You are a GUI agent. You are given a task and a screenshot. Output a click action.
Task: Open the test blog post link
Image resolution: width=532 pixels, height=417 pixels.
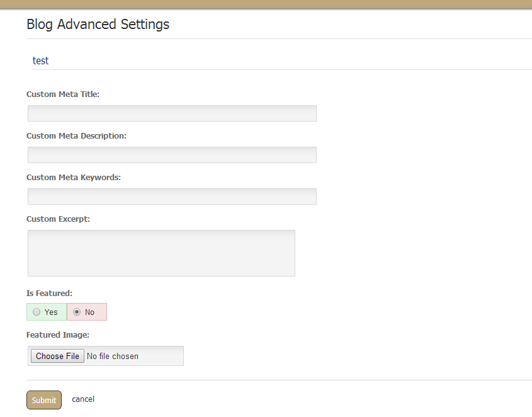[41, 60]
